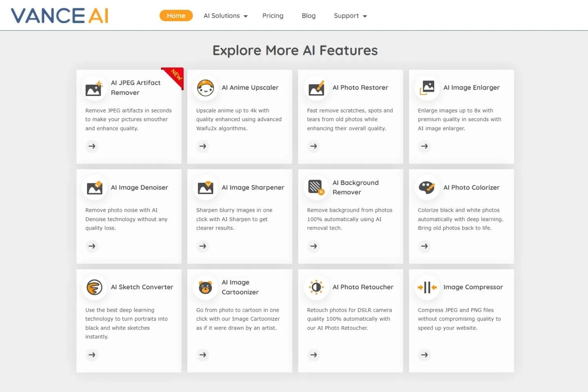This screenshot has width=588, height=392.
Task: Click the VanceAI logo
Action: click(60, 16)
